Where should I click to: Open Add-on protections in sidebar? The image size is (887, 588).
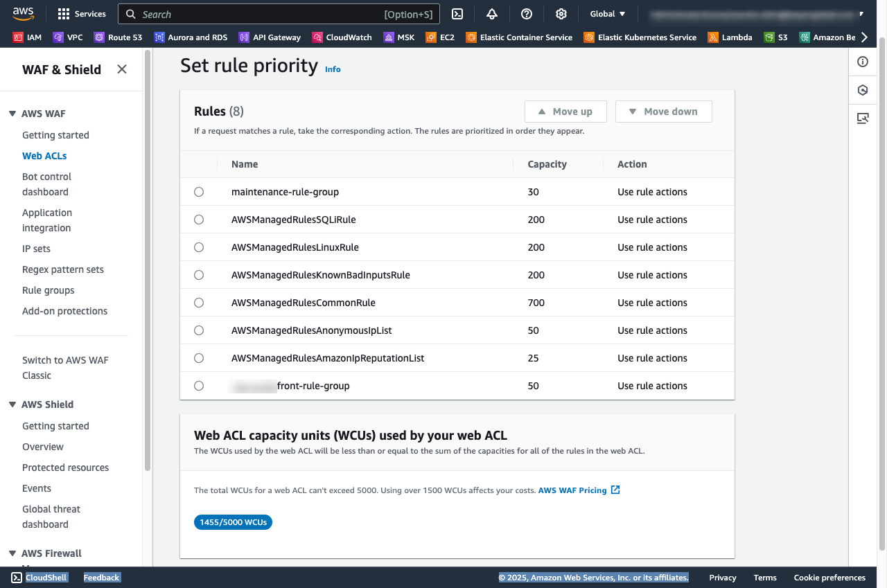64,311
